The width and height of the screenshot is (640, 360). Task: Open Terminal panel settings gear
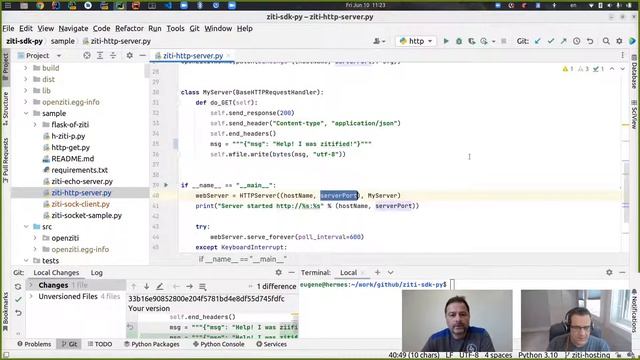(x=609, y=272)
